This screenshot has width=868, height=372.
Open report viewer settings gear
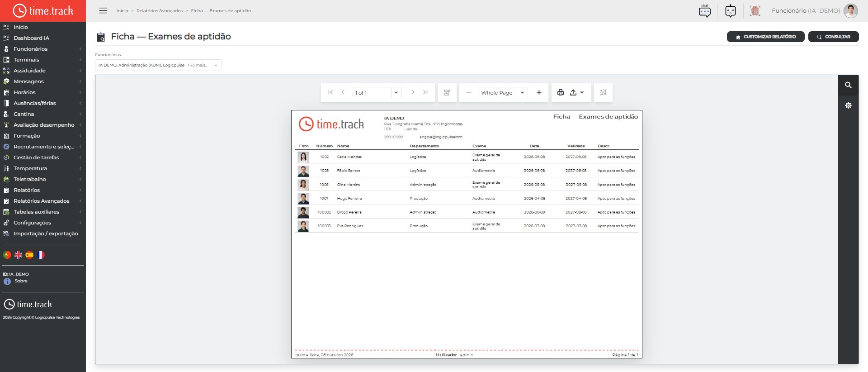pyautogui.click(x=849, y=105)
